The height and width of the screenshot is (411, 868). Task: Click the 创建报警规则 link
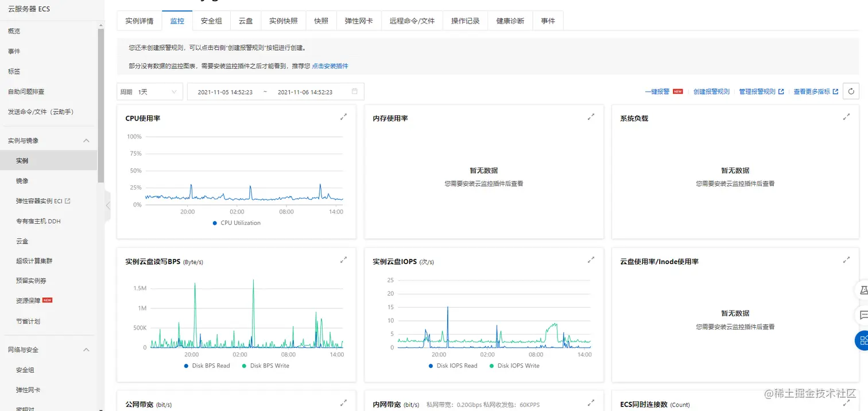(x=711, y=91)
